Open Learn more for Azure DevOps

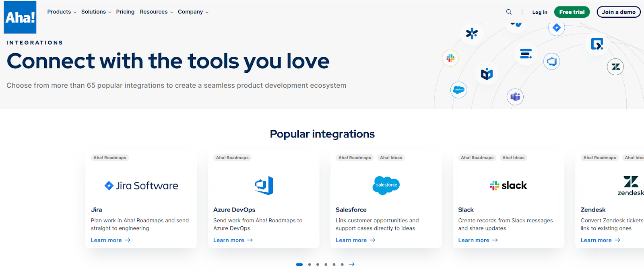(233, 240)
